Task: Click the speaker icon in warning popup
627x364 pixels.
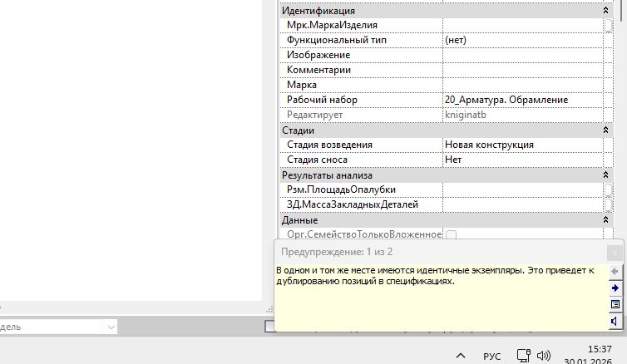Action: pyautogui.click(x=615, y=321)
